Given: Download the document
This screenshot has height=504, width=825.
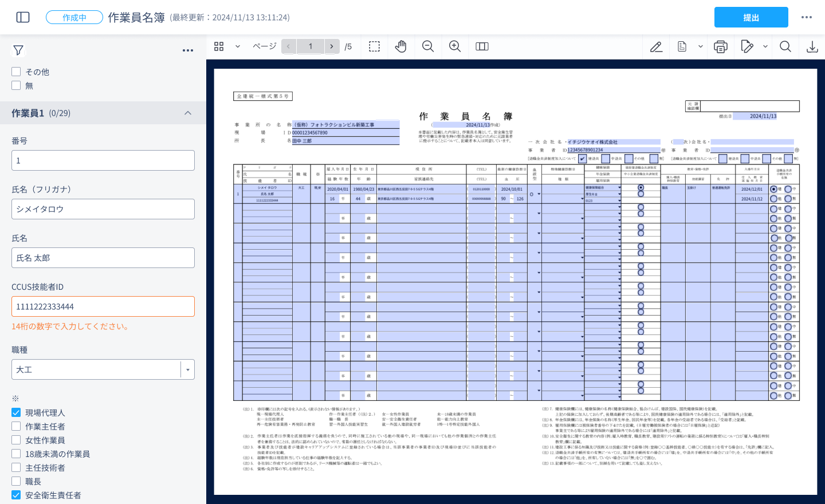Looking at the screenshot, I should [812, 47].
